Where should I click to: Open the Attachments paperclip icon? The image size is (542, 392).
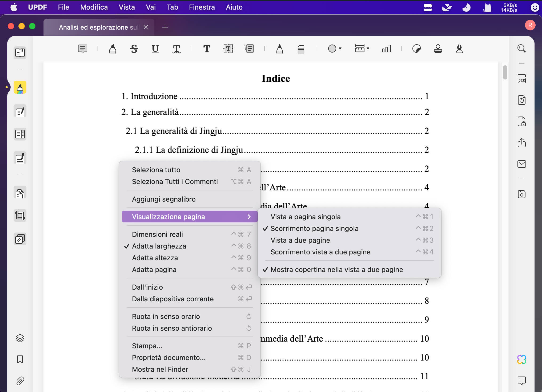pos(20,381)
